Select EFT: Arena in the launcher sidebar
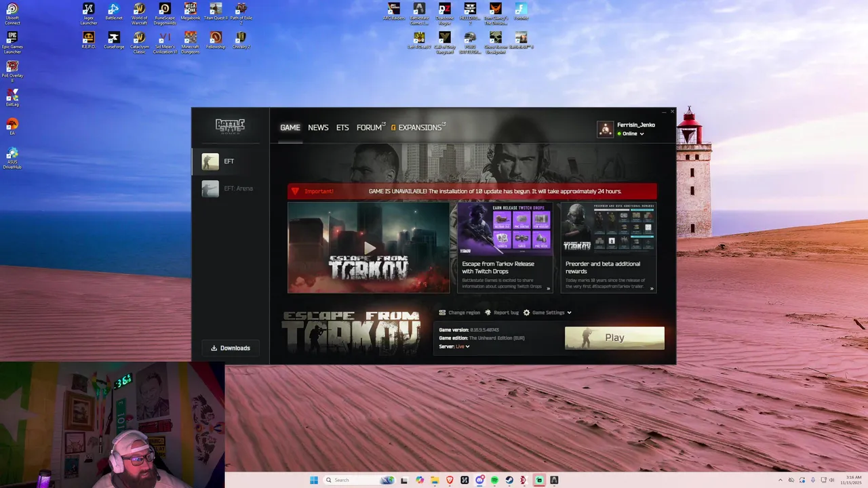868x488 pixels. [x=231, y=188]
